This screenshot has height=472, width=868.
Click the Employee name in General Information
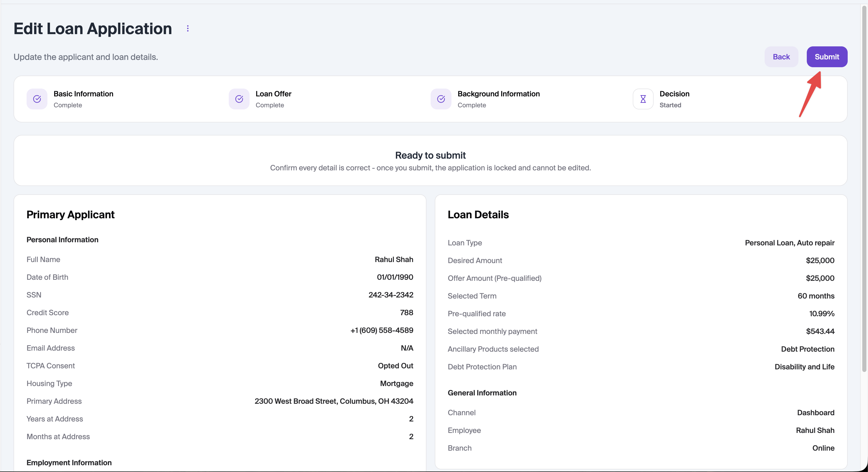click(x=815, y=430)
